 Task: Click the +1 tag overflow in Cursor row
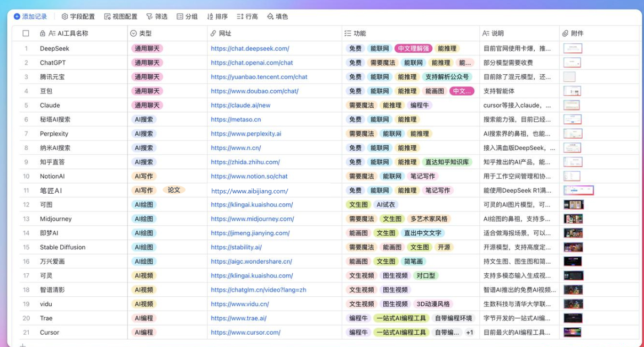coord(469,332)
